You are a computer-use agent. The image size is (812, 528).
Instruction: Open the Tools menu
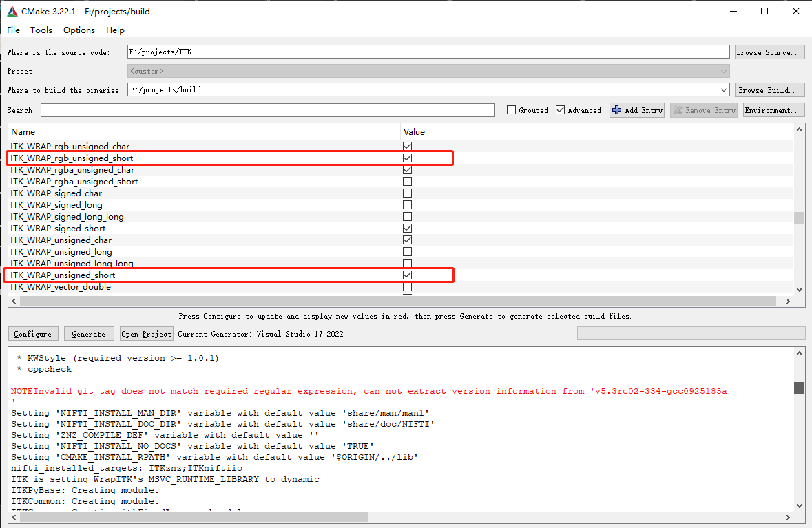pyautogui.click(x=41, y=30)
